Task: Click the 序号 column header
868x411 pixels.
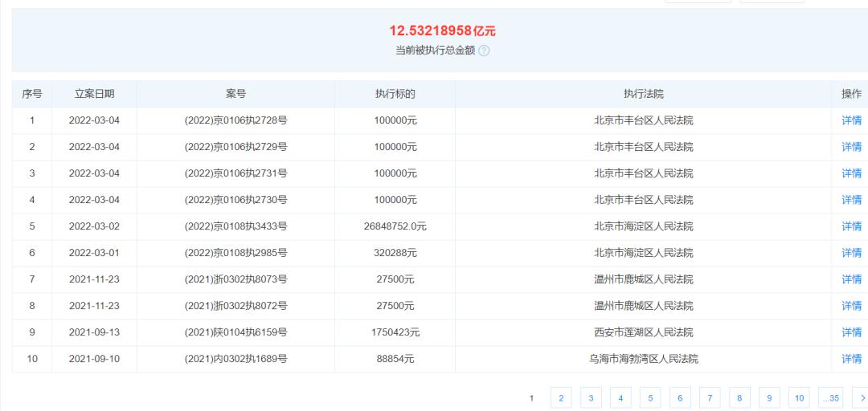Action: pos(31,94)
